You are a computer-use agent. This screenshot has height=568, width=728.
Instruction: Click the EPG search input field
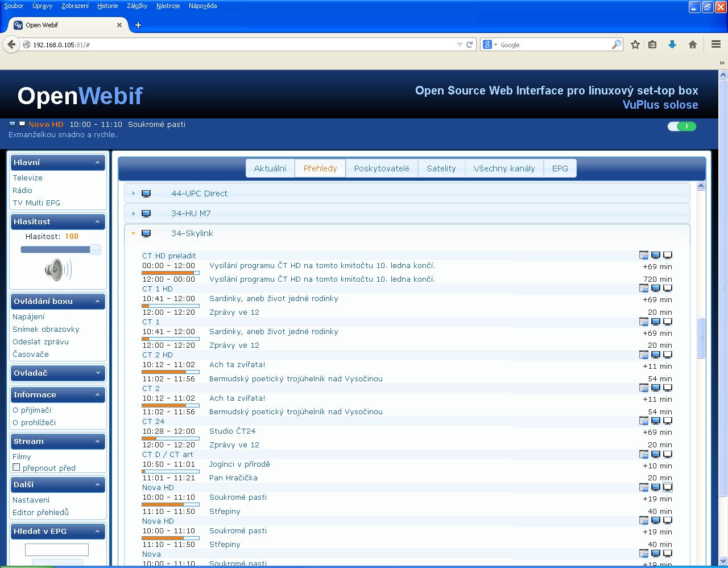coord(57,549)
